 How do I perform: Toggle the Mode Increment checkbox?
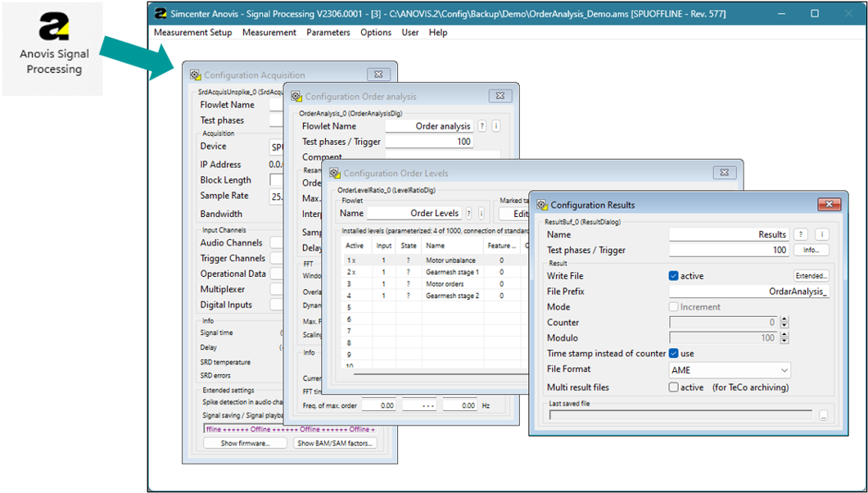pos(673,306)
